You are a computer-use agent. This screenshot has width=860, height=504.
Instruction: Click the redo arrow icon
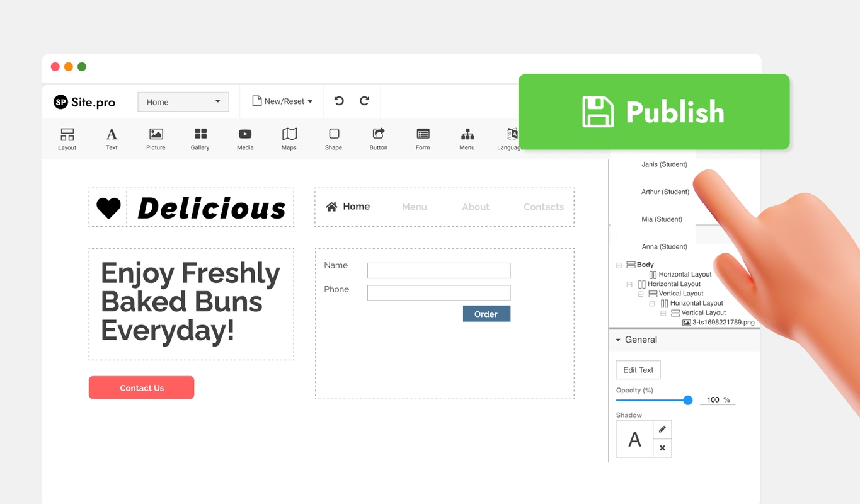click(364, 101)
